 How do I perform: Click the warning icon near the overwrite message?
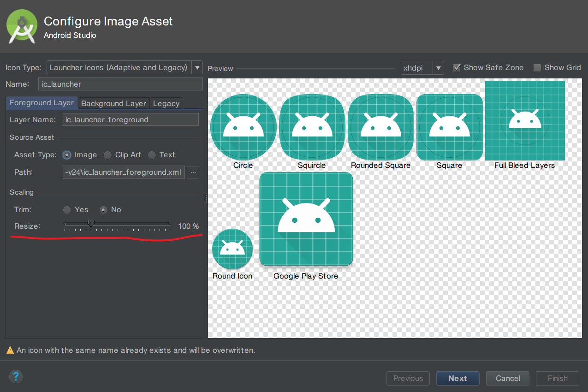pos(9,350)
